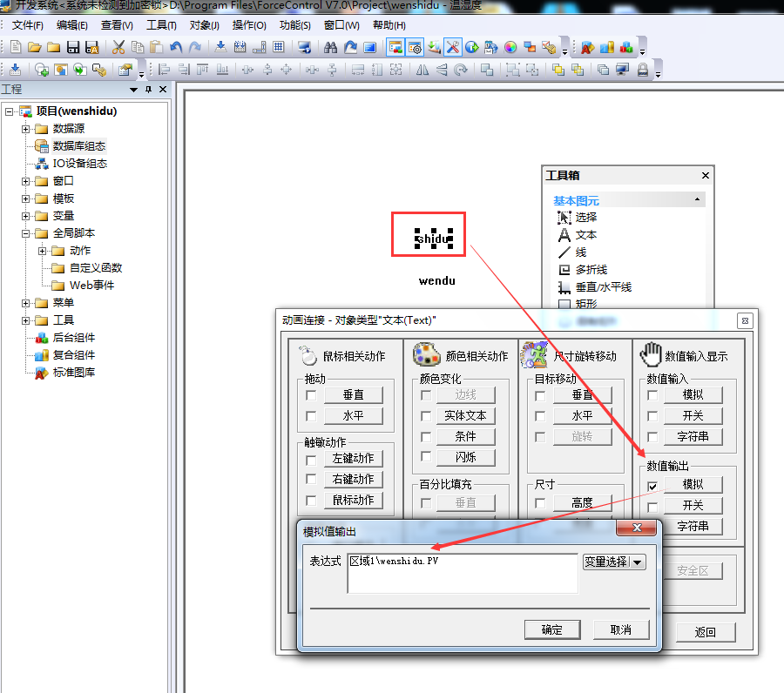The width and height of the screenshot is (784, 693).
Task: Open the 查看(V) menu
Action: (117, 25)
